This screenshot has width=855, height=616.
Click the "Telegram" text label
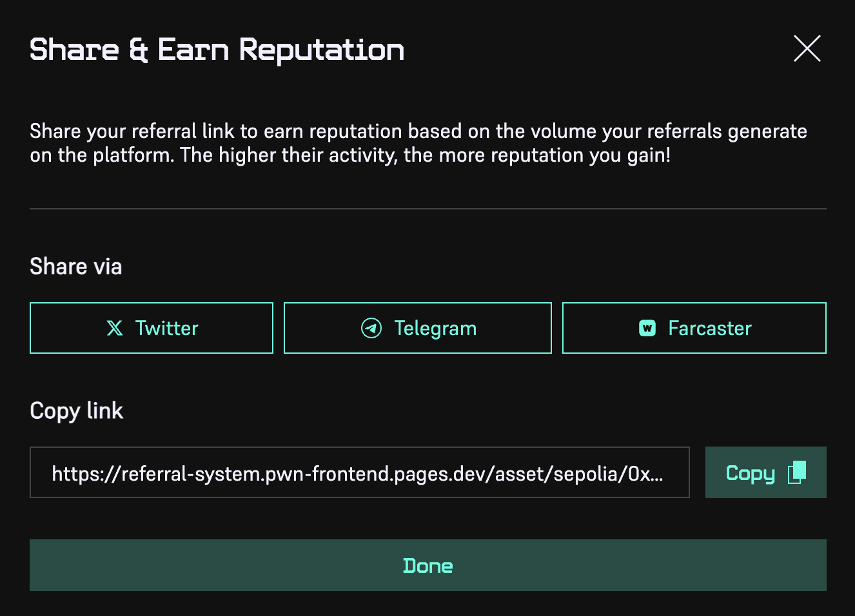[435, 328]
